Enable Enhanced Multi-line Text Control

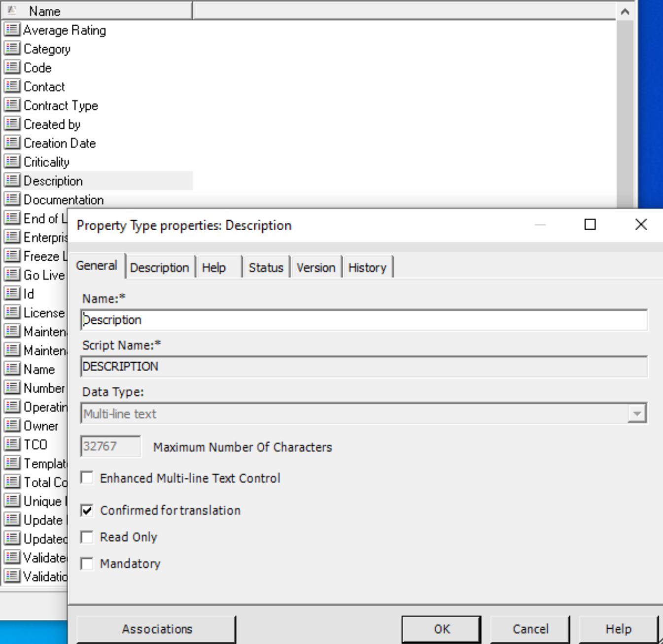tap(88, 478)
